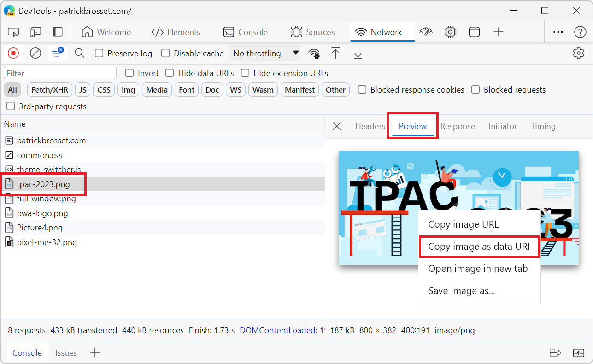This screenshot has width=593, height=364.
Task: Import a HAR file
Action: pyautogui.click(x=336, y=53)
